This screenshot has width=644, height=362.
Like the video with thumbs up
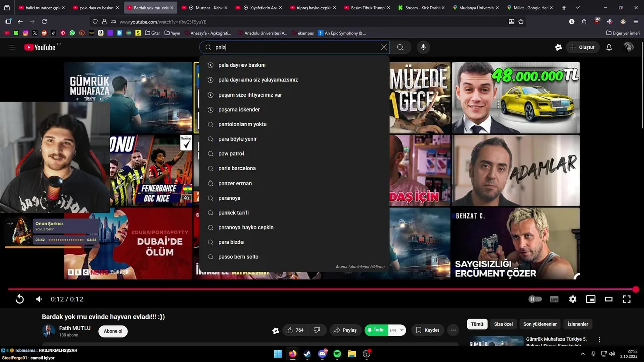coord(295,330)
